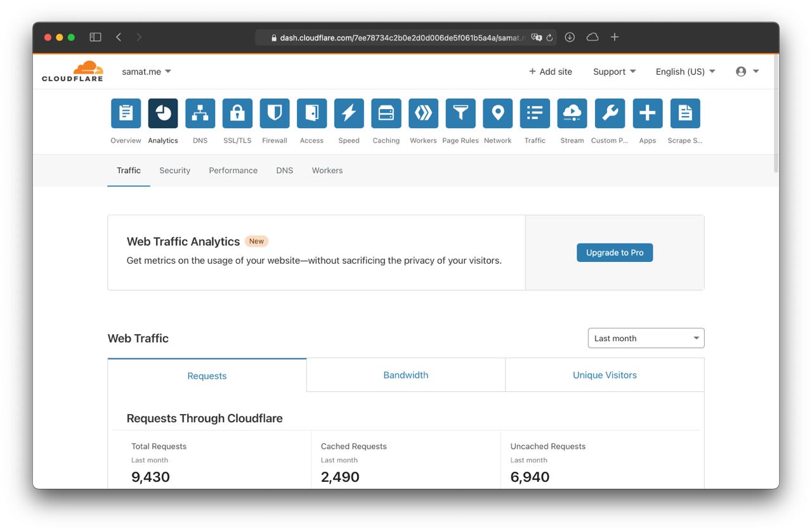This screenshot has height=532, width=812.
Task: Expand the Support dropdown
Action: [614, 72]
